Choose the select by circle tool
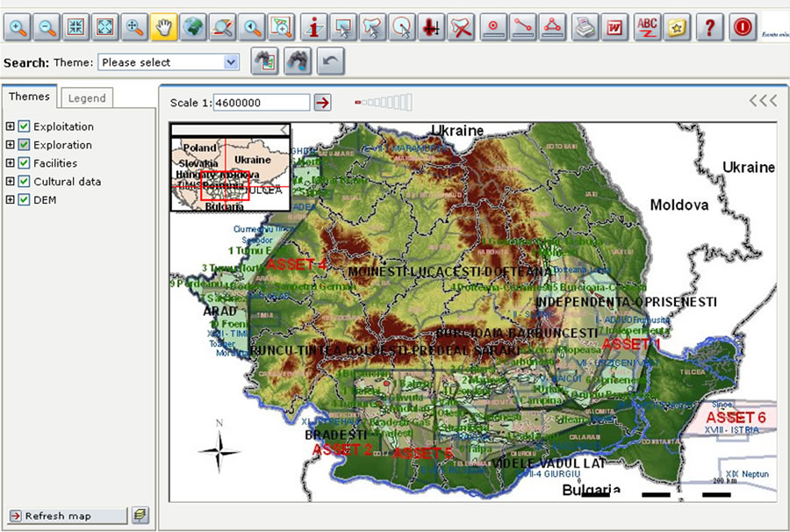 [401, 26]
